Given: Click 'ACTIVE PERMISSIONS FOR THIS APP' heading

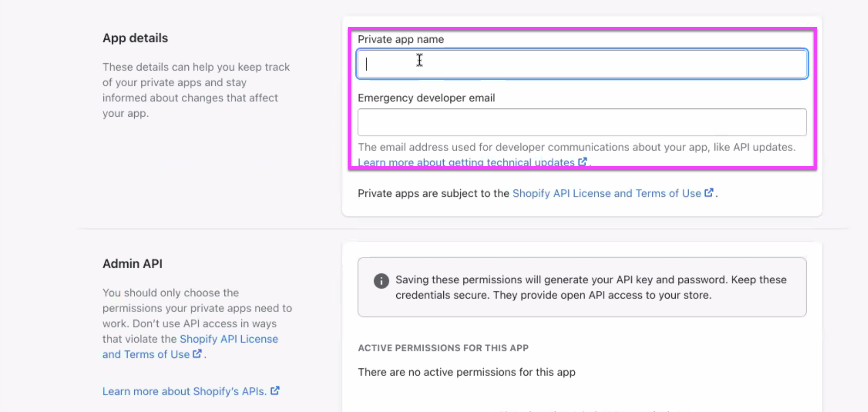Looking at the screenshot, I should point(443,348).
